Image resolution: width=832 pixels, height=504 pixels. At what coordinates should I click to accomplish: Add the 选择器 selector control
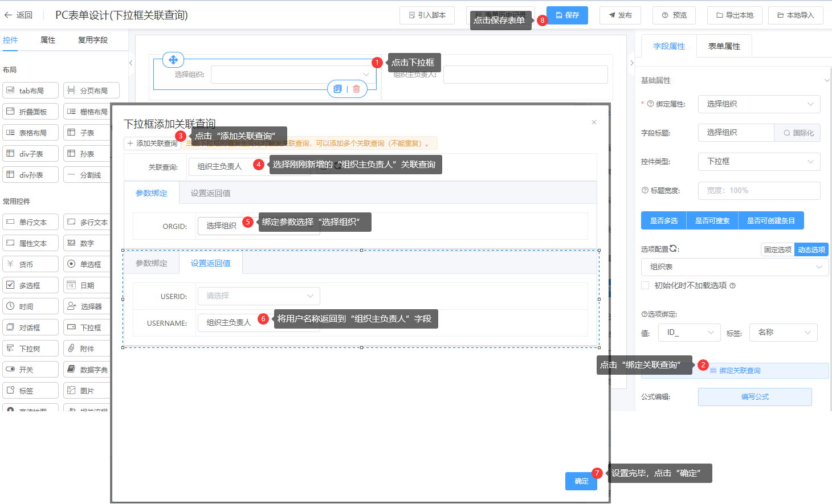pos(87,306)
